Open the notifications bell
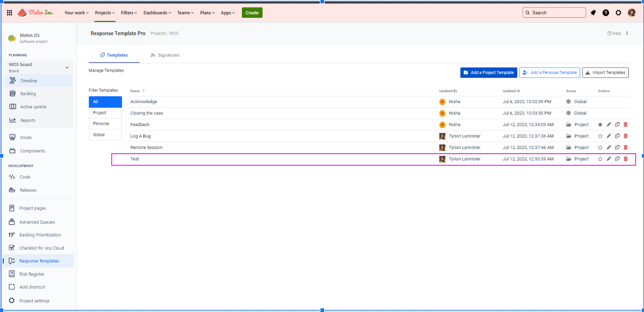 point(593,13)
